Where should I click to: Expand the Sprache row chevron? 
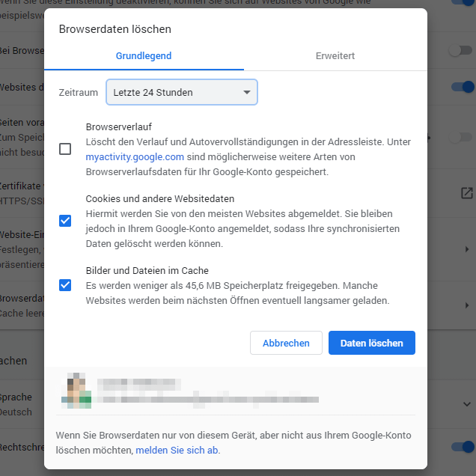pyautogui.click(x=467, y=404)
